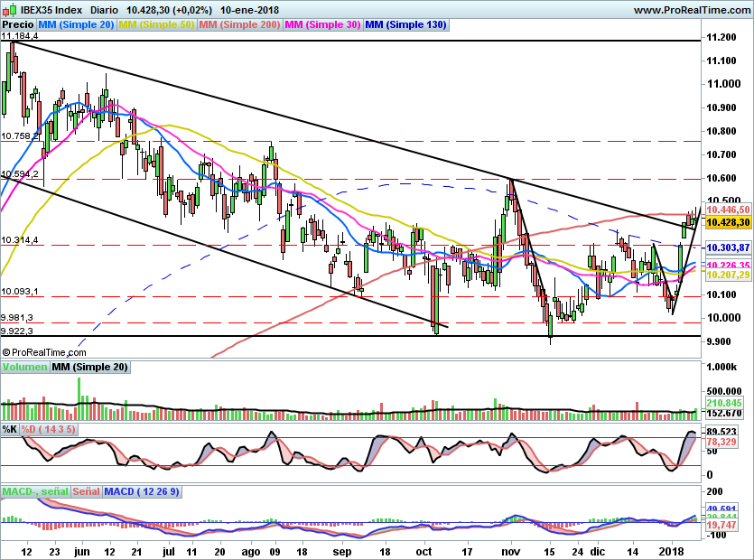754x560 pixels.
Task: Click the green MACD - señal label
Action: (33, 491)
